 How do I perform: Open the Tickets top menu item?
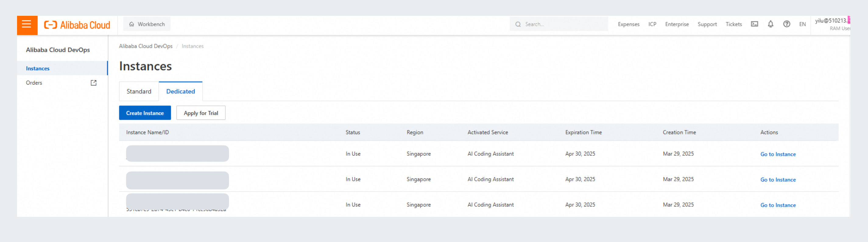point(734,24)
